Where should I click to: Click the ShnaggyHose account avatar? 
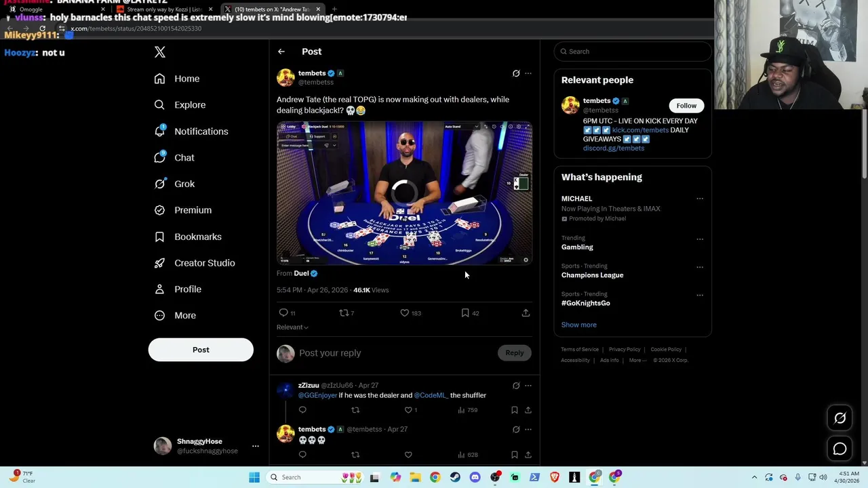click(x=163, y=446)
